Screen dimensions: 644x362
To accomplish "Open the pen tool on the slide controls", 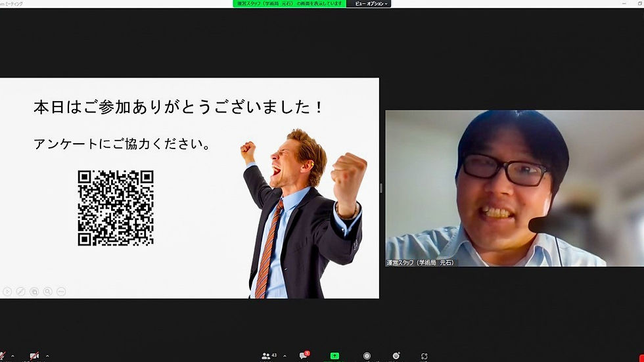I will point(20,292).
